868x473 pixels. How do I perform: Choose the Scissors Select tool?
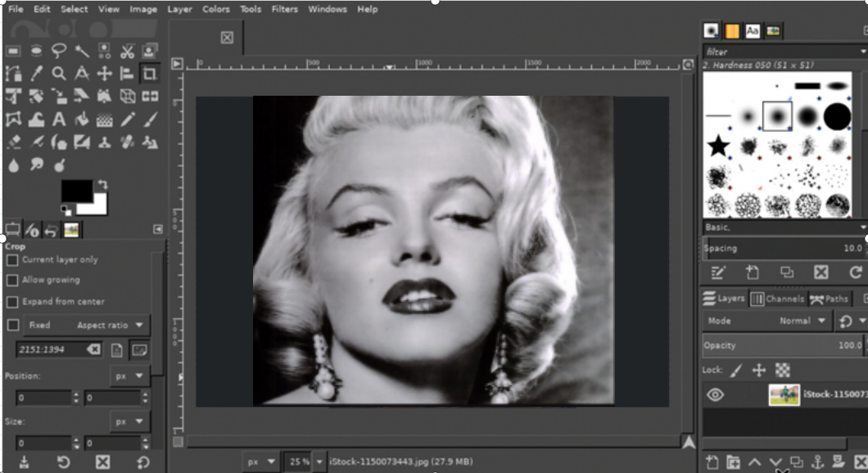(x=127, y=52)
